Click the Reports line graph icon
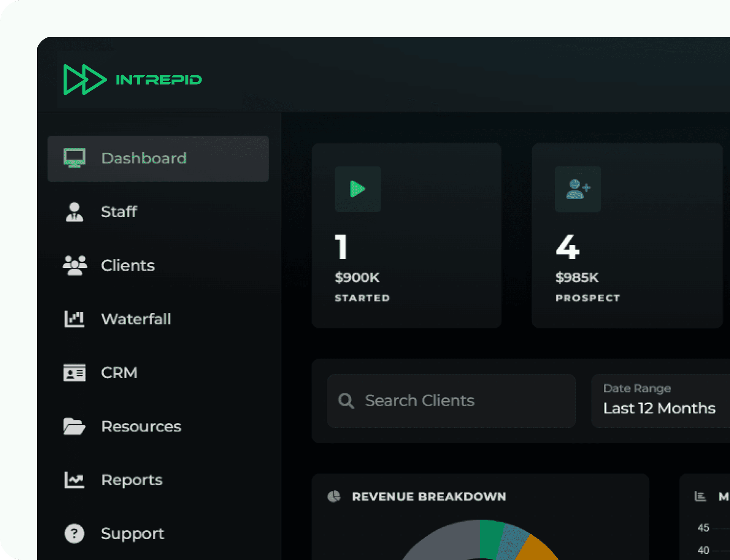 tap(74, 480)
